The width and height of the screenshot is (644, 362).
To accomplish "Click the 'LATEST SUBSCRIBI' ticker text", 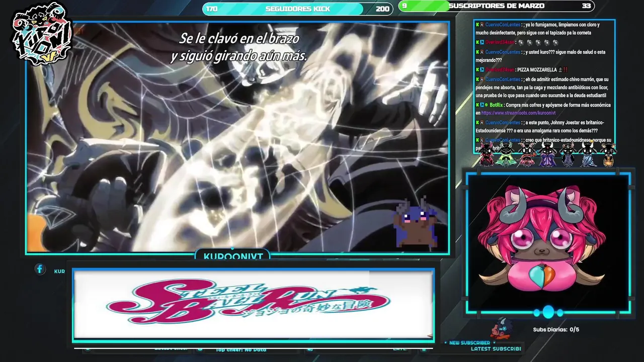I will [496, 348].
